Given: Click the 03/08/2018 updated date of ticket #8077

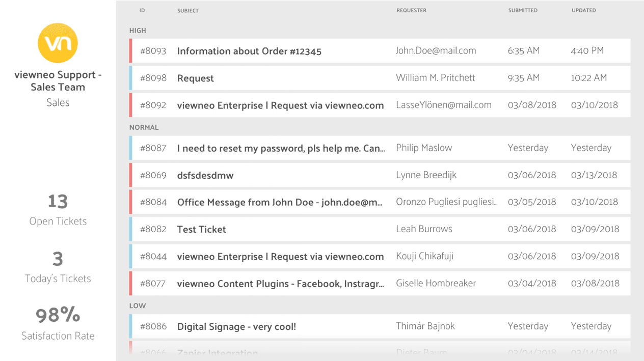Looking at the screenshot, I should point(595,283).
